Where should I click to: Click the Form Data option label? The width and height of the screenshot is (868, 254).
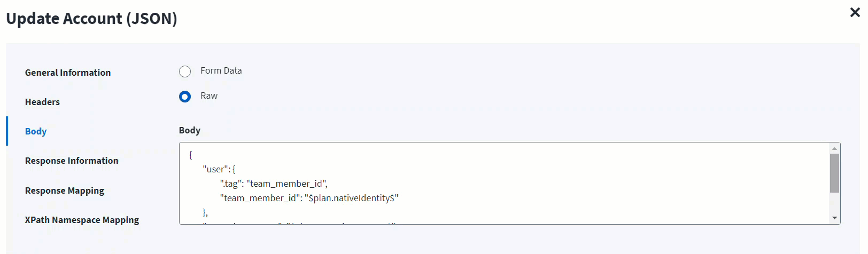point(221,70)
